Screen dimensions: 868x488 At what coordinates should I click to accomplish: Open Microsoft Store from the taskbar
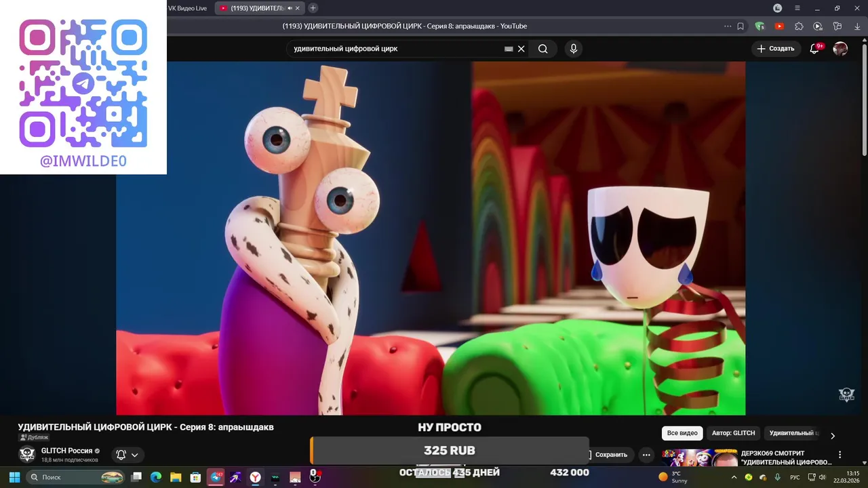195,477
